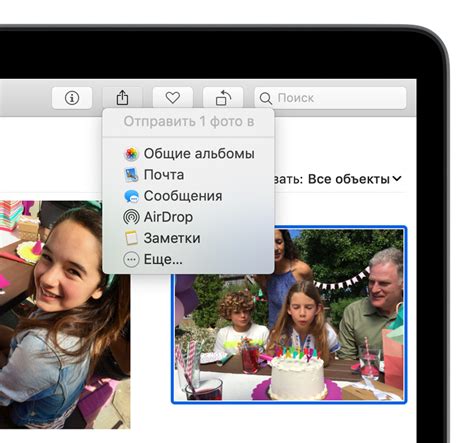Click the AirDrop concentric rings icon
Screen dimensions: 474x443
(131, 217)
